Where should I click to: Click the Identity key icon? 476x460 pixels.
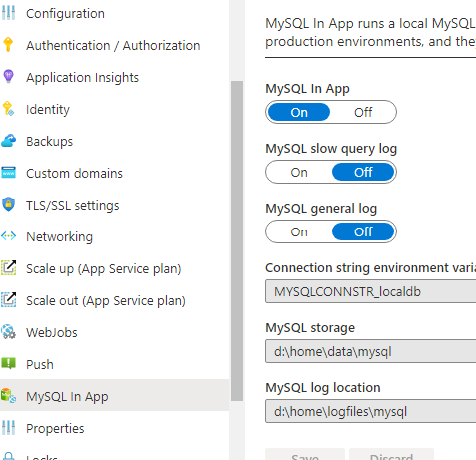8,109
